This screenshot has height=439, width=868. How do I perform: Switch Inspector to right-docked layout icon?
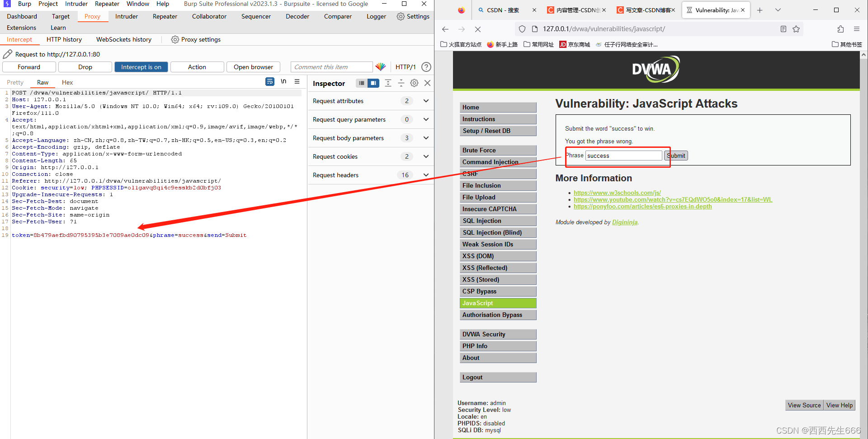click(373, 83)
